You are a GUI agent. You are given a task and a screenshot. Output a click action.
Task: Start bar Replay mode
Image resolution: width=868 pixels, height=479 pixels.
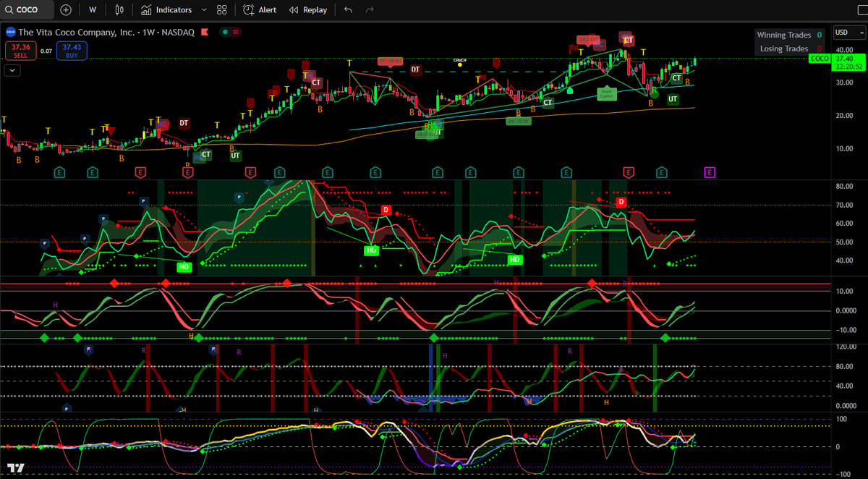pos(307,10)
